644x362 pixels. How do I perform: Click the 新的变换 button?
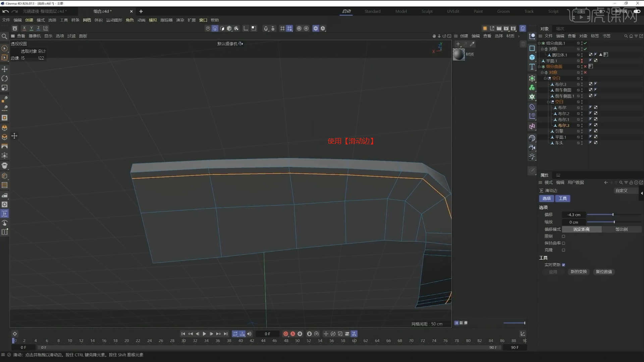pyautogui.click(x=579, y=272)
